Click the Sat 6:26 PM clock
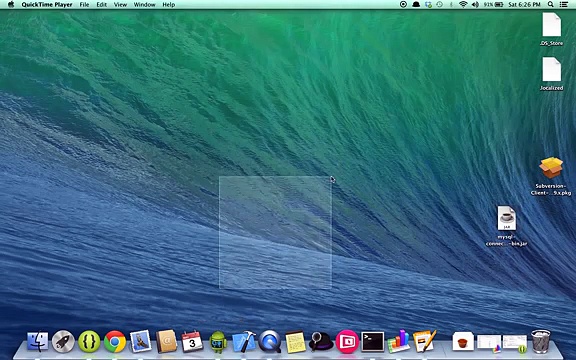 [x=524, y=4]
